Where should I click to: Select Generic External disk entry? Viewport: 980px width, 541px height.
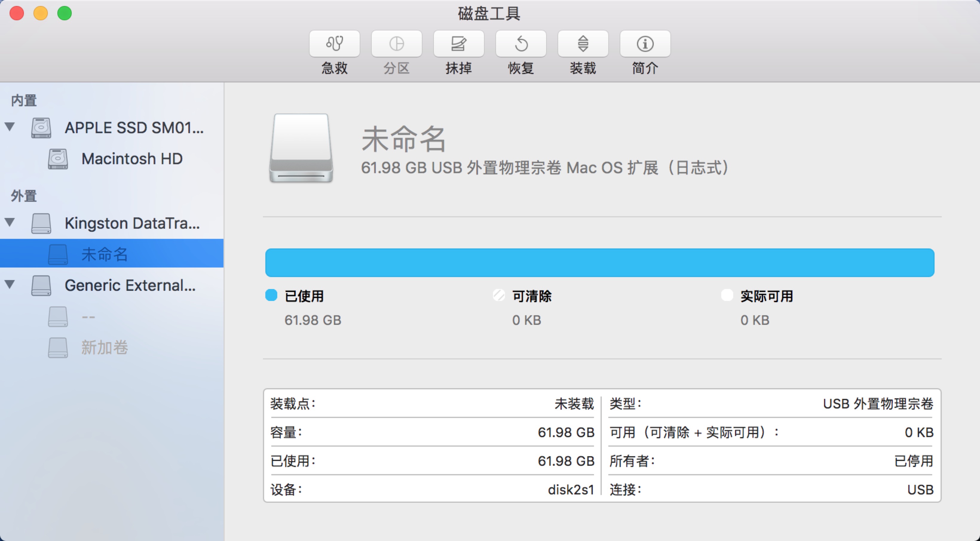130,285
